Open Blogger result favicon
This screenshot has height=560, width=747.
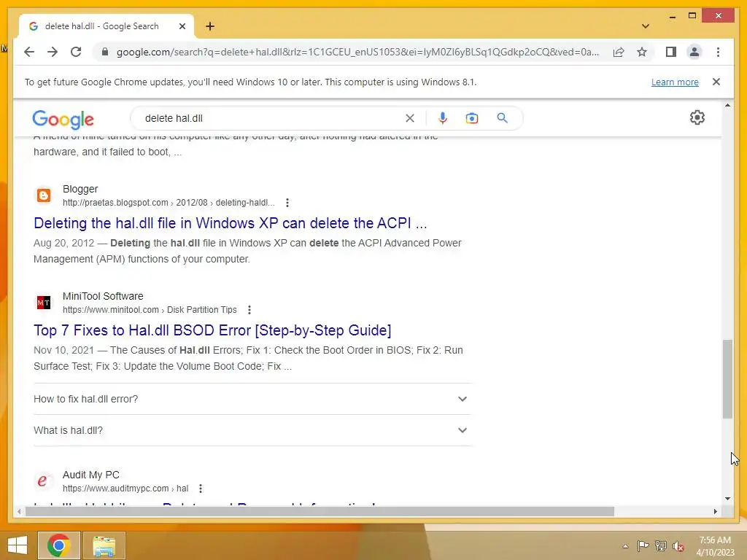click(44, 195)
